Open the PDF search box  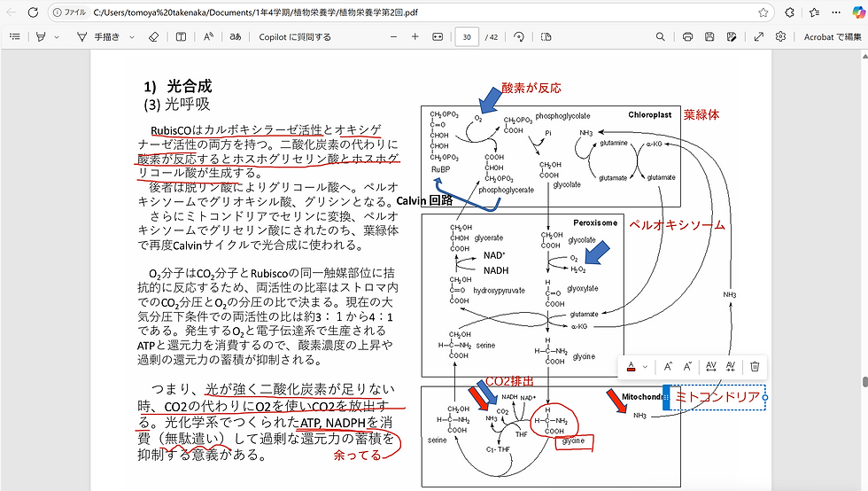pos(661,36)
